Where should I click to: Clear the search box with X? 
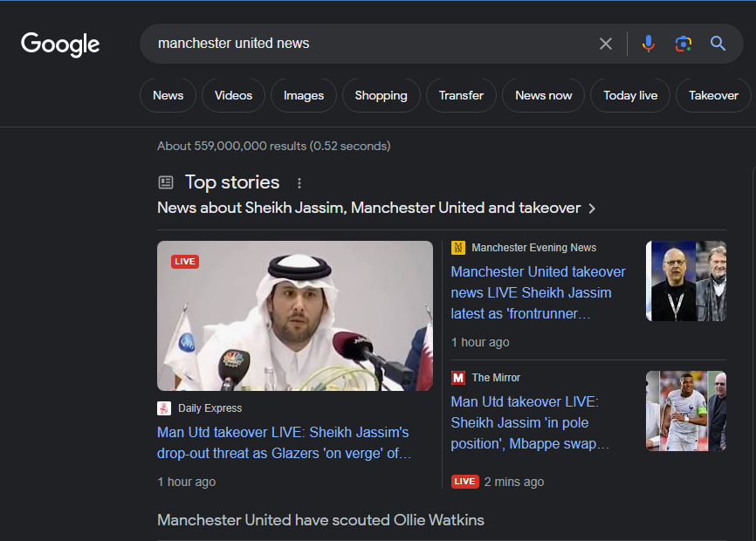pos(606,44)
